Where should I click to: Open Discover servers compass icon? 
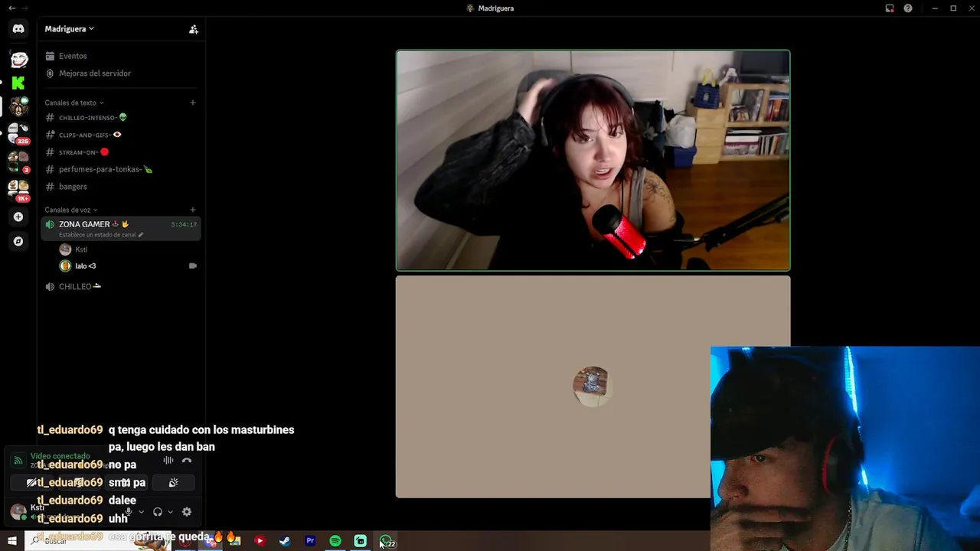tap(18, 241)
